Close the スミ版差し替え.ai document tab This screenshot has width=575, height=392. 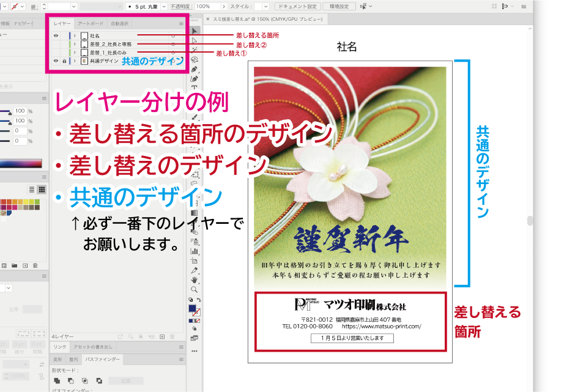[x=208, y=19]
